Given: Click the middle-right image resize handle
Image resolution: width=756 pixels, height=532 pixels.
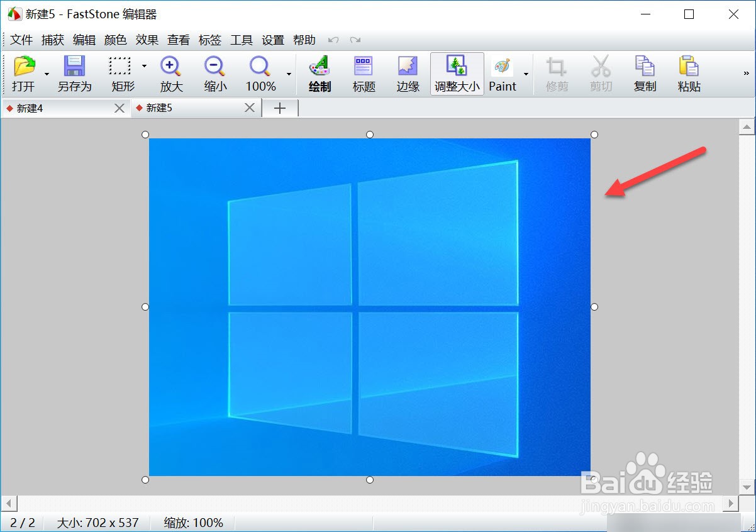Looking at the screenshot, I should point(594,307).
